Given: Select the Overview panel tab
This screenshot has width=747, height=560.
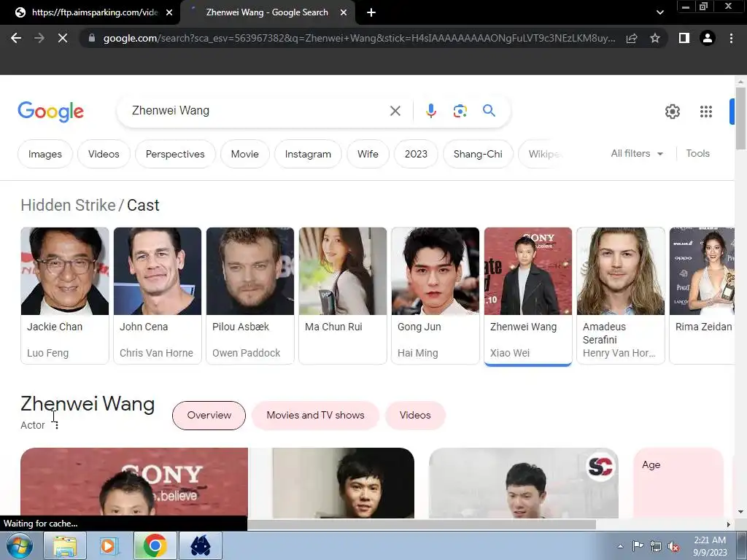Looking at the screenshot, I should click(x=209, y=415).
